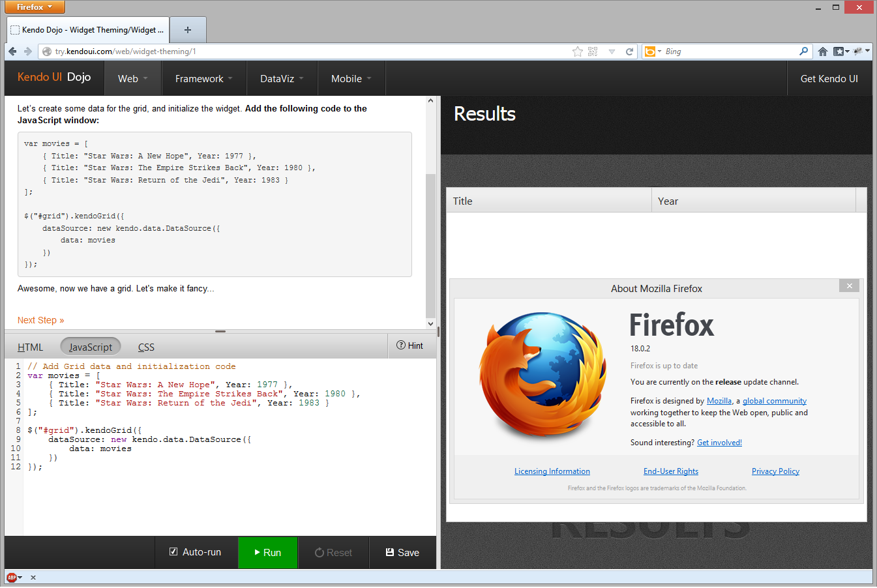This screenshot has height=588, width=877.
Task: Open the global community link
Action: (x=775, y=401)
